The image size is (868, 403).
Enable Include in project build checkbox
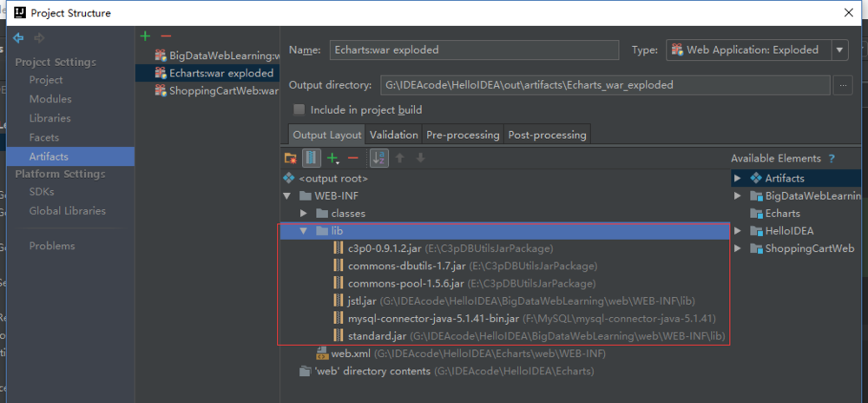click(x=299, y=109)
